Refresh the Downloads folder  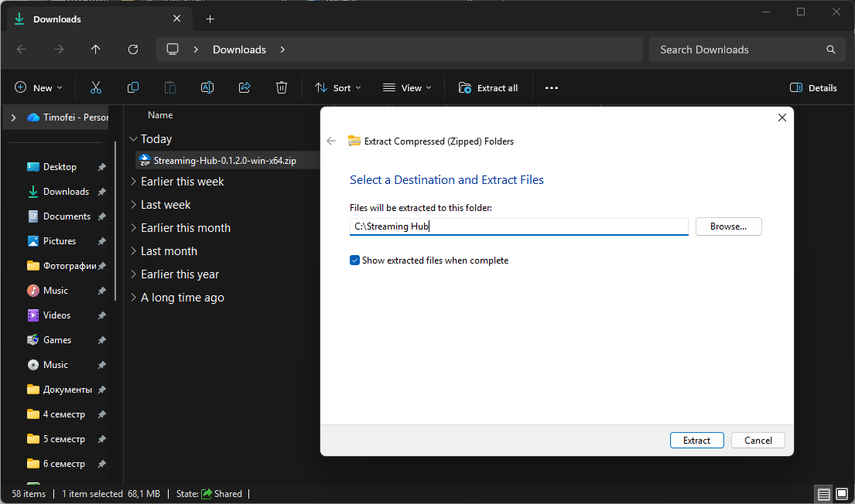click(133, 49)
